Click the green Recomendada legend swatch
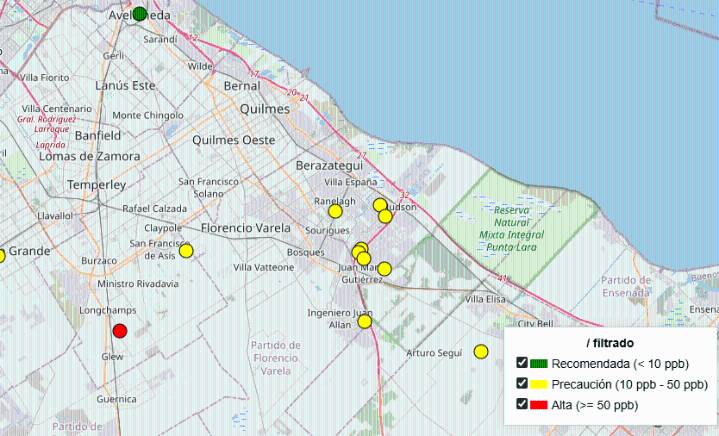Viewport: 719px width, 436px height. pyautogui.click(x=540, y=363)
